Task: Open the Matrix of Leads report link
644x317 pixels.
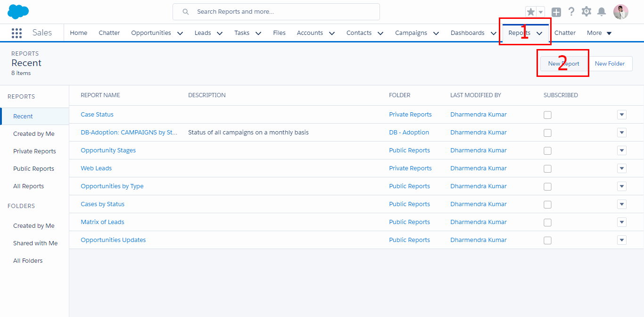Action: [102, 222]
